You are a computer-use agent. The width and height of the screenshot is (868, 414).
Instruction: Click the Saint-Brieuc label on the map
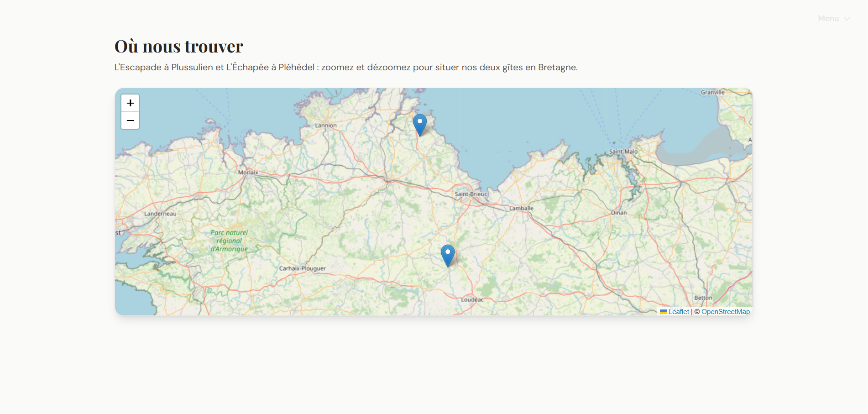pos(471,194)
